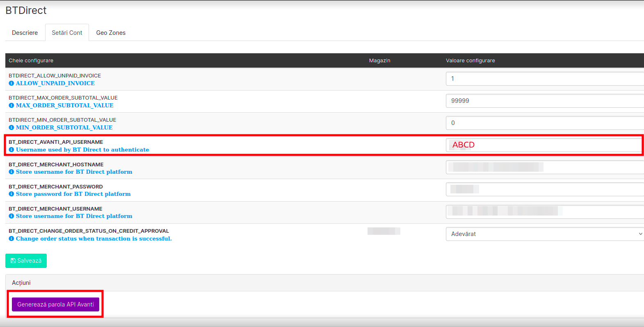Click the 'Valoare configurare' column header
The height and width of the screenshot is (327, 644).
point(470,61)
